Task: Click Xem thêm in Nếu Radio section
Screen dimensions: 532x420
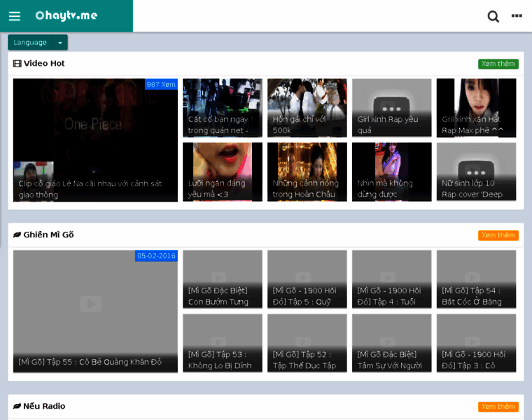Action: pyautogui.click(x=498, y=407)
